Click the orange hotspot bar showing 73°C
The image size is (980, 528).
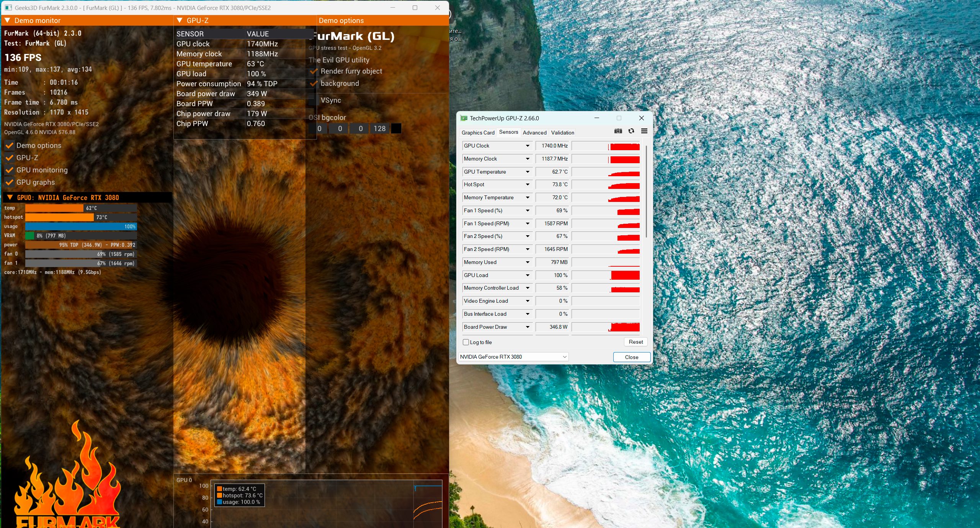(59, 217)
